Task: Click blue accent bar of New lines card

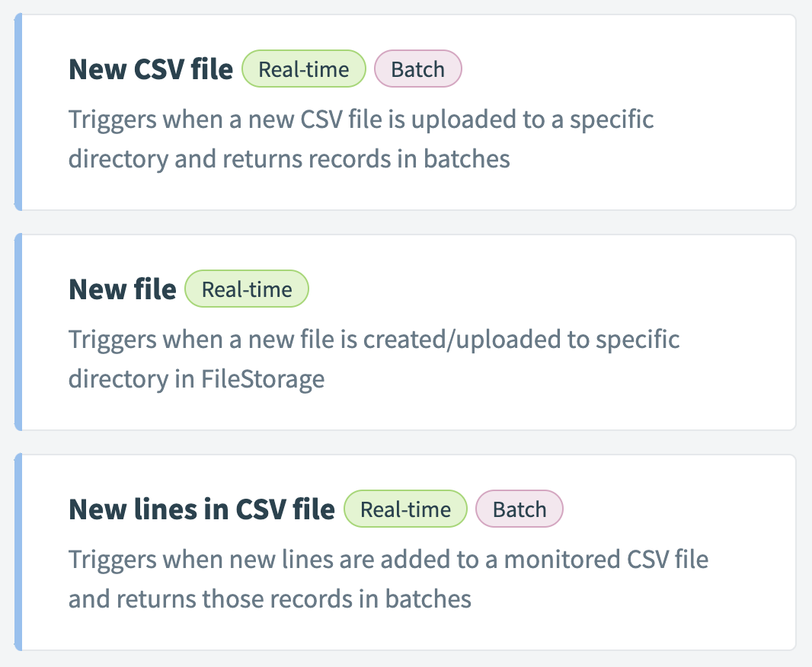Action: click(x=18, y=552)
